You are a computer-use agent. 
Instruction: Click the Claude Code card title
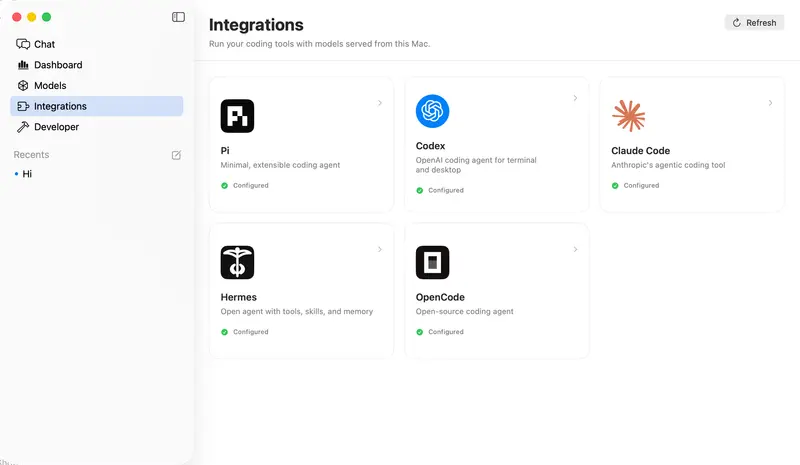640,151
